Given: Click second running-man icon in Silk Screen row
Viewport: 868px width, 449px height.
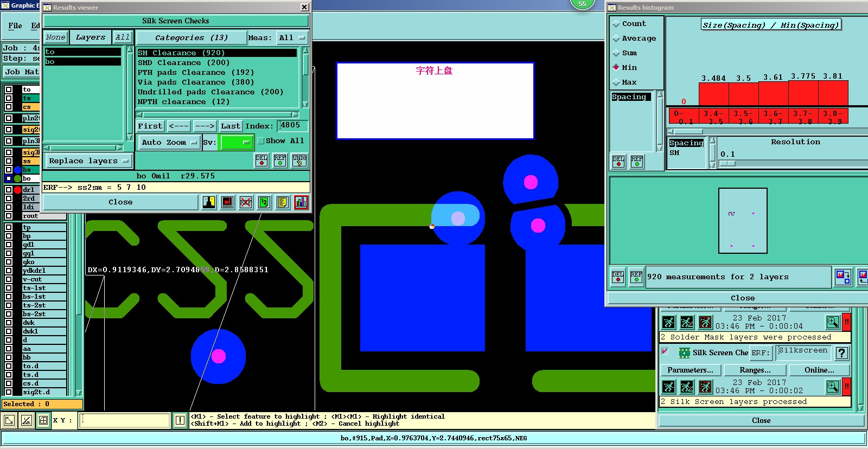Looking at the screenshot, I should click(x=687, y=387).
